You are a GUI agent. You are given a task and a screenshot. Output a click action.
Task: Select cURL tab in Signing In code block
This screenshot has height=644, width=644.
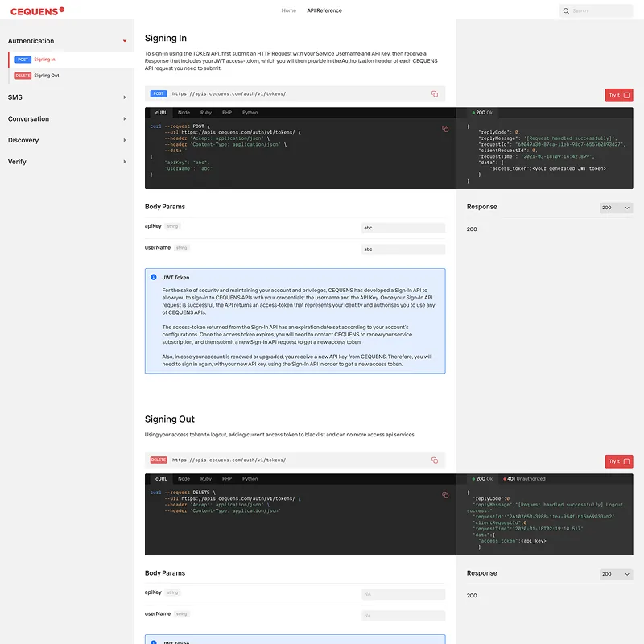pos(161,113)
